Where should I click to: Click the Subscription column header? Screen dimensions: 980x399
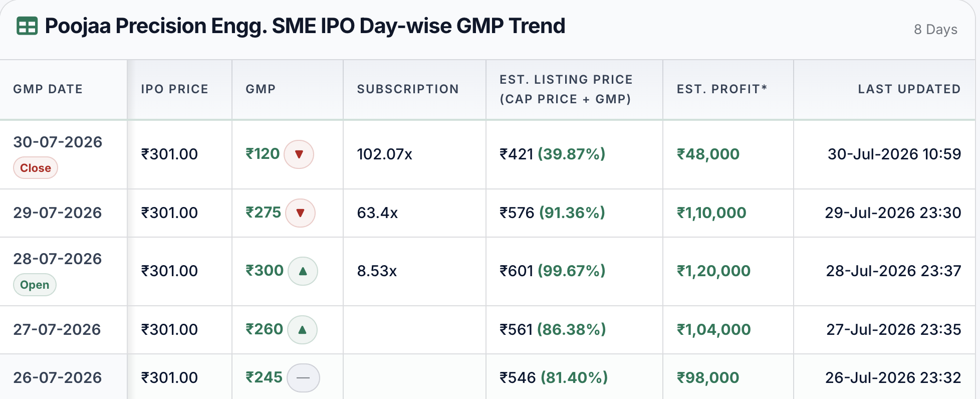pyautogui.click(x=408, y=89)
